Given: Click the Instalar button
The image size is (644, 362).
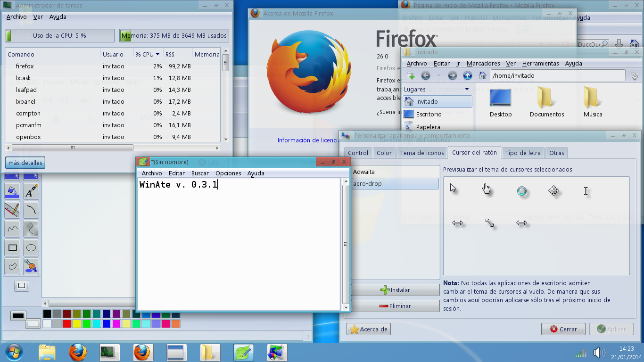Looking at the screenshot, I should point(395,290).
